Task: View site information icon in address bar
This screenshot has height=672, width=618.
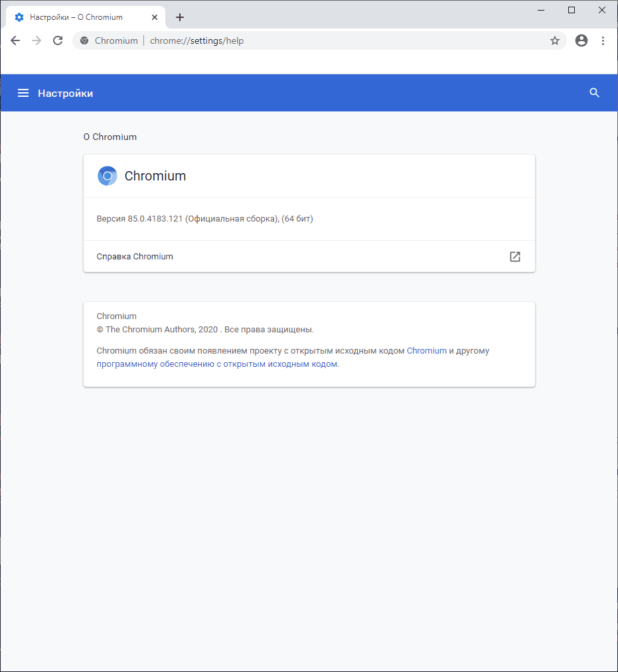Action: 84,40
